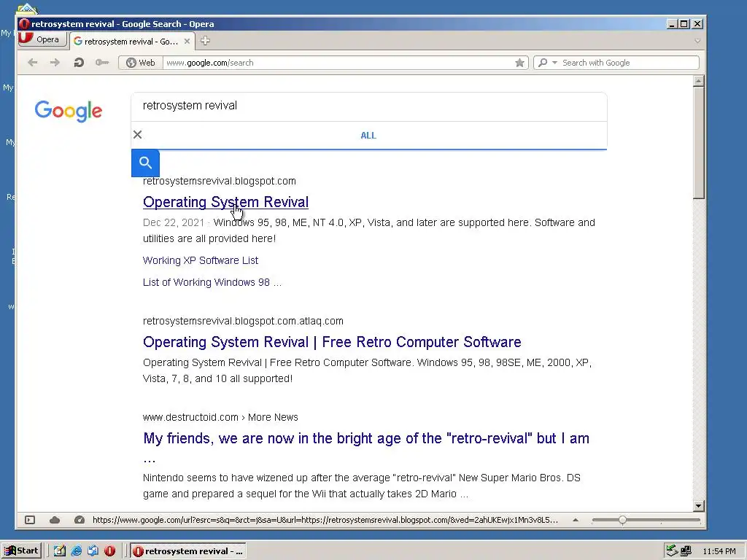Click the retrosystem revival taskbar button
Image resolution: width=747 pixels, height=560 pixels.
188,551
